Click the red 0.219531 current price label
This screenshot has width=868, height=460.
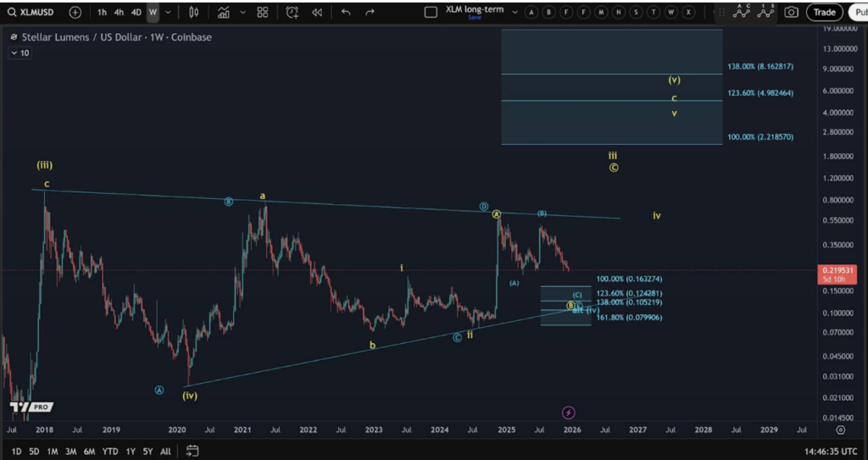[837, 274]
